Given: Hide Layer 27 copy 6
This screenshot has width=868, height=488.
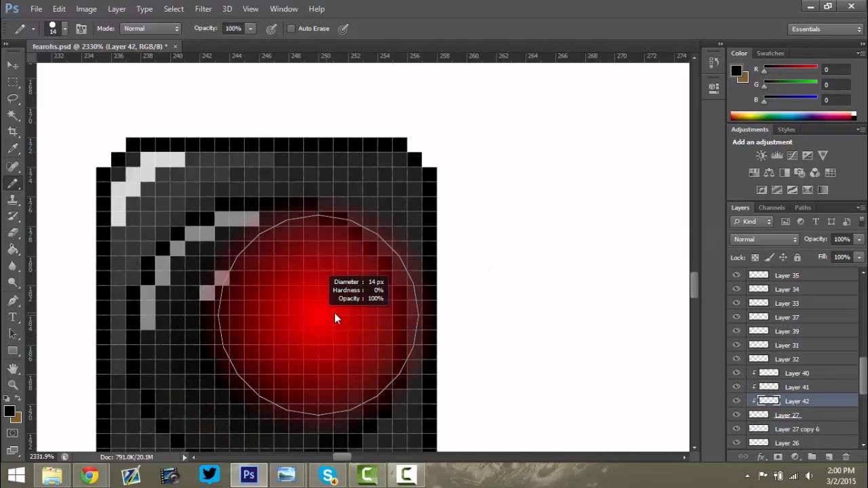Looking at the screenshot, I should (736, 429).
